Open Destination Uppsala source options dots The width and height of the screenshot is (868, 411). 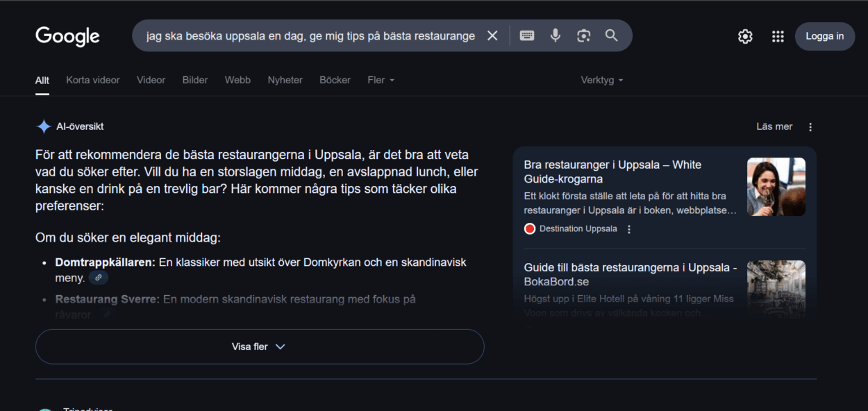630,229
